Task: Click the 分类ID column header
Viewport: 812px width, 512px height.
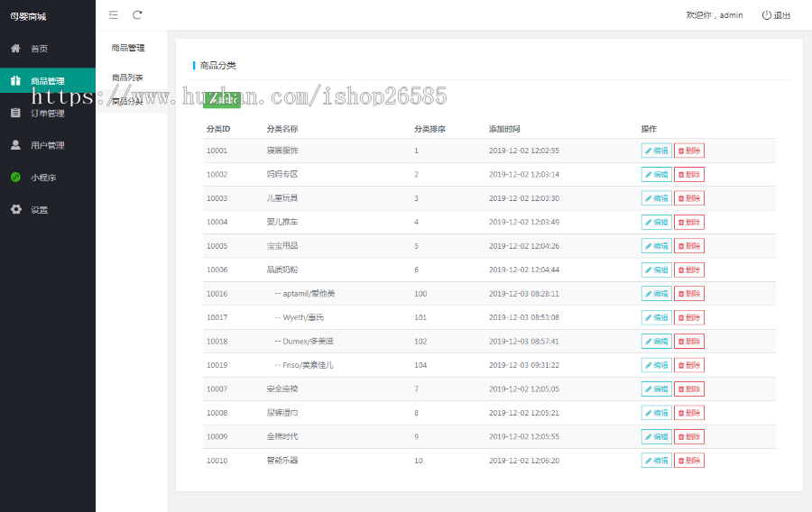Action: point(218,129)
